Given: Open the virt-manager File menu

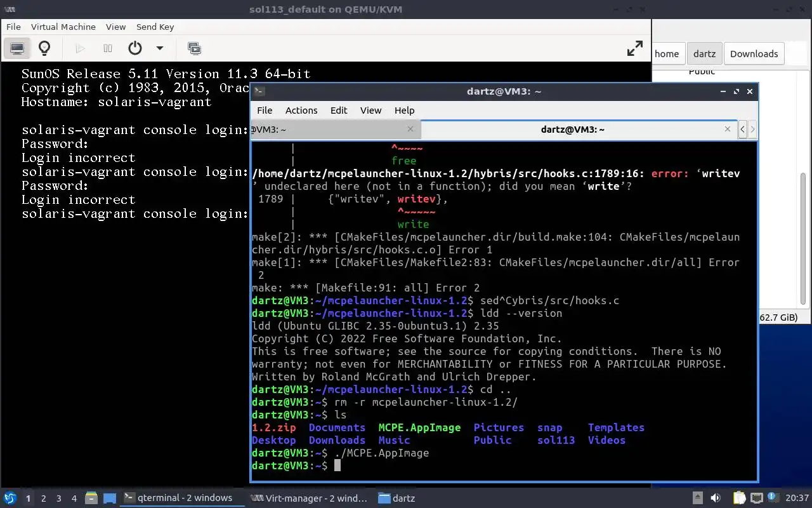Looking at the screenshot, I should tap(13, 27).
